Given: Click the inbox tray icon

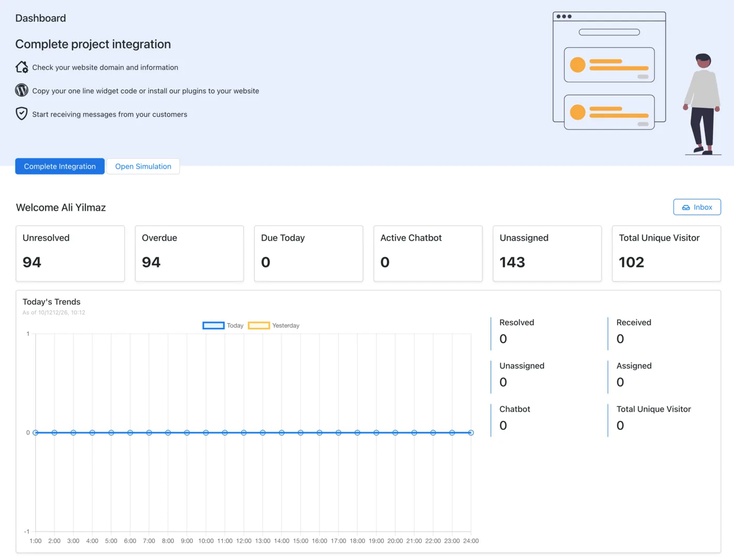Looking at the screenshot, I should (x=686, y=208).
